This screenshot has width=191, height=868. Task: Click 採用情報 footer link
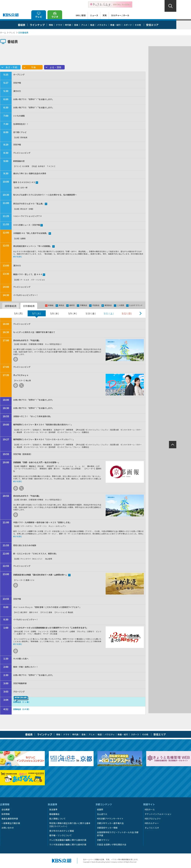(5, 814)
